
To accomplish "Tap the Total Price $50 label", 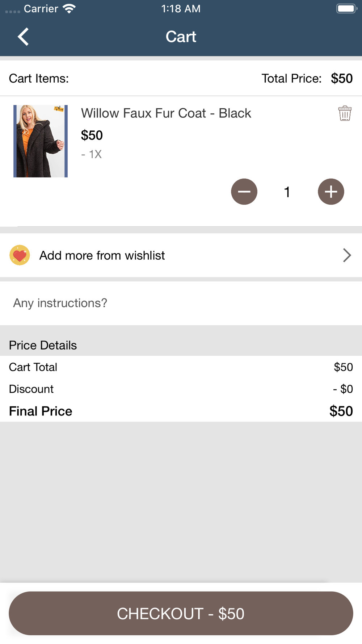I will coord(307,78).
